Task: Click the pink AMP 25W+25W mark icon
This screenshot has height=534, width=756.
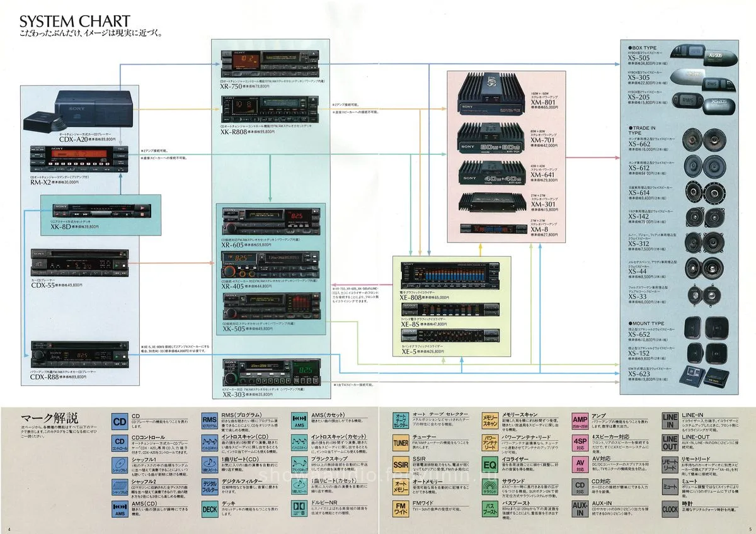Action: point(580,421)
